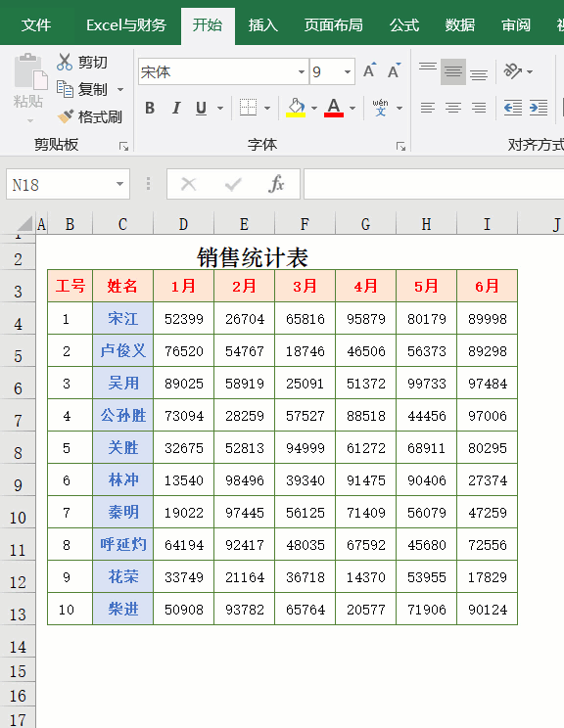564x728 pixels.
Task: Click the red font color bar
Action: tap(334, 114)
